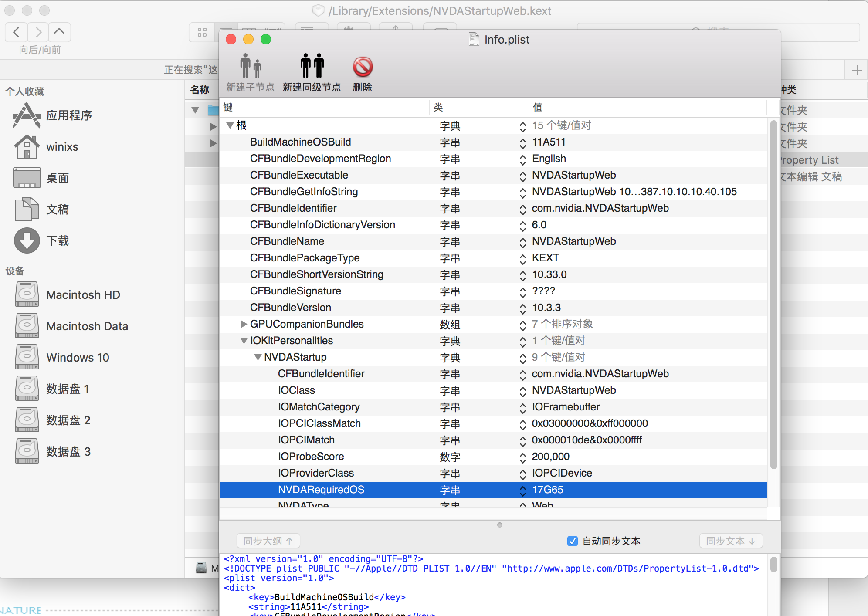868x616 pixels.
Task: Click the 同步文本 button
Action: [x=730, y=541]
